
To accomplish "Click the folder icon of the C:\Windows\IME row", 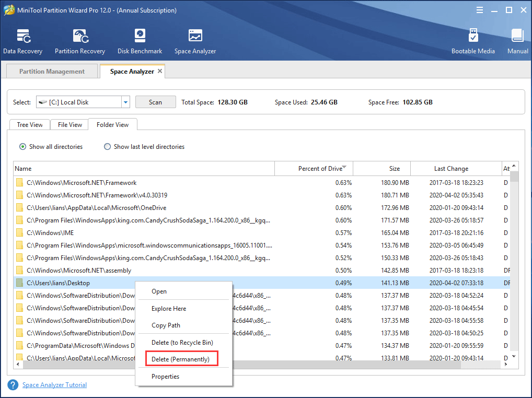I will pyautogui.click(x=20, y=233).
